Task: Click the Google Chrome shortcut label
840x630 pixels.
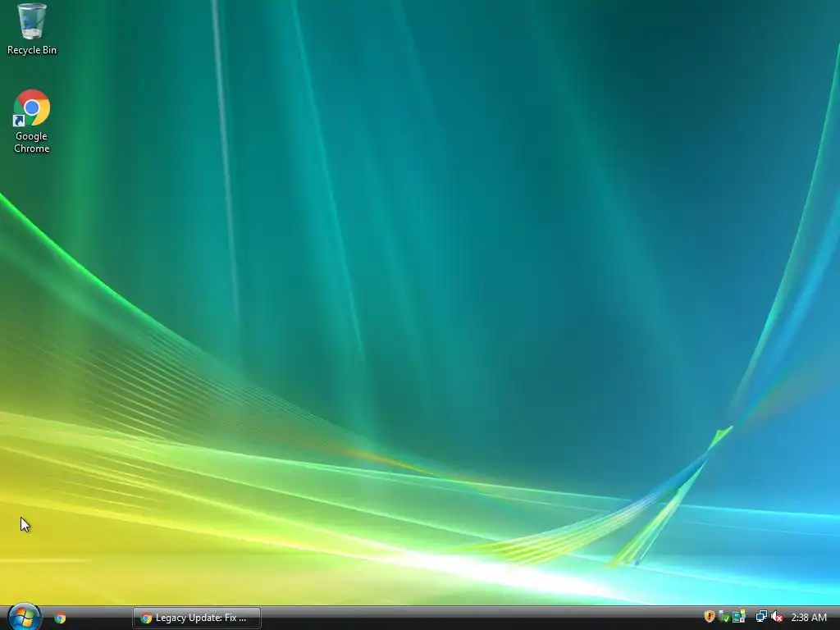Action: tap(32, 143)
